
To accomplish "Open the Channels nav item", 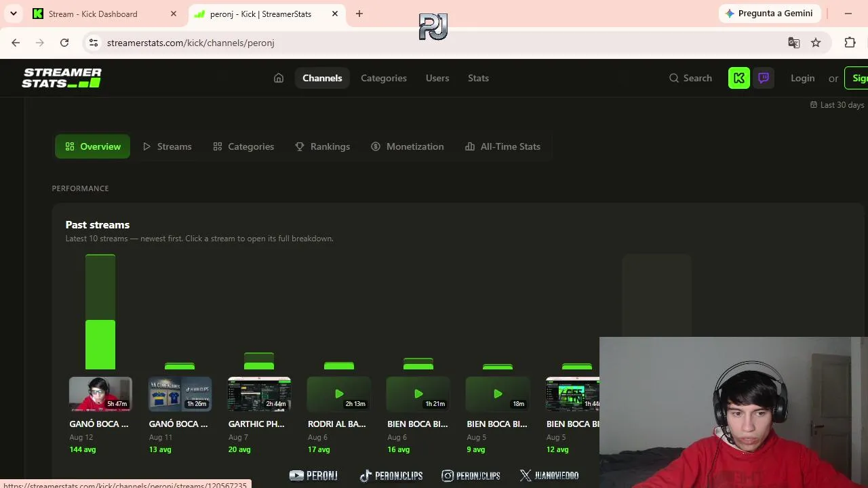I will tap(322, 78).
